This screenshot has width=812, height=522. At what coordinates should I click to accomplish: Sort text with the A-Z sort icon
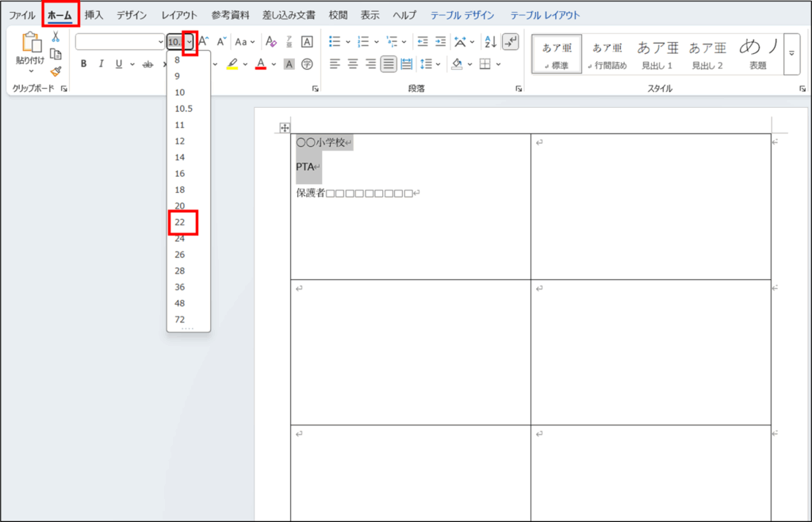click(490, 42)
